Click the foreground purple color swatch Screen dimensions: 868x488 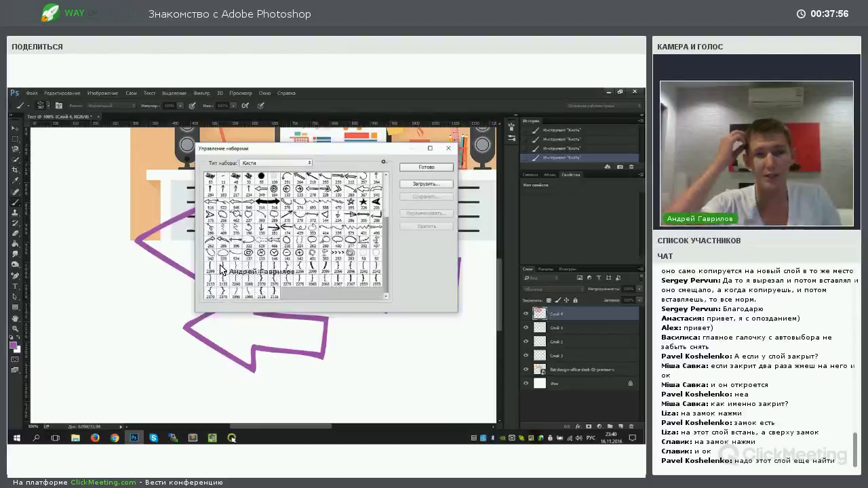pos(13,346)
